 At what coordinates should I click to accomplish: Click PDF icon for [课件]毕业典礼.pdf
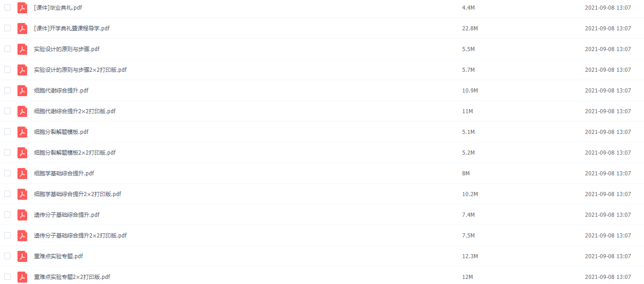click(x=23, y=8)
